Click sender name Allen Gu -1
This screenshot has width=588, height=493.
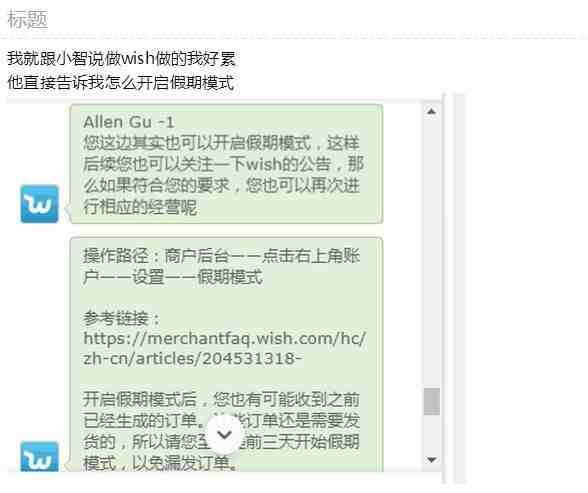pos(129,122)
